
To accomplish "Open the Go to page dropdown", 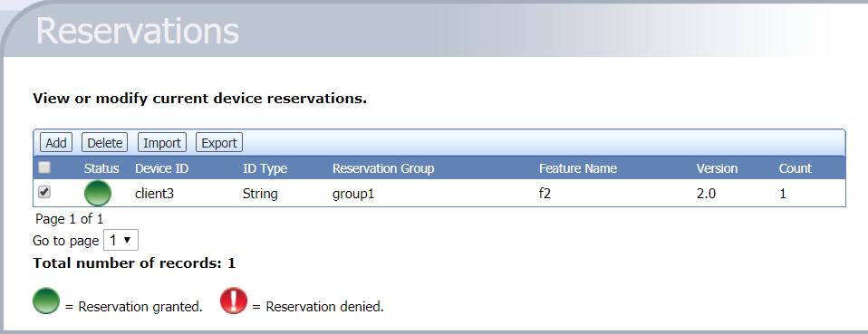I will [121, 241].
